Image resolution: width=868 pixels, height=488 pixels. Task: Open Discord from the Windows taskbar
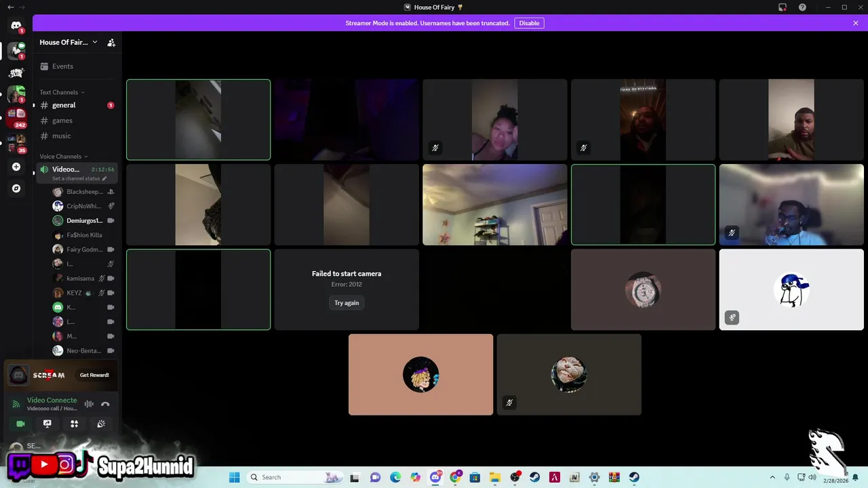(x=435, y=477)
